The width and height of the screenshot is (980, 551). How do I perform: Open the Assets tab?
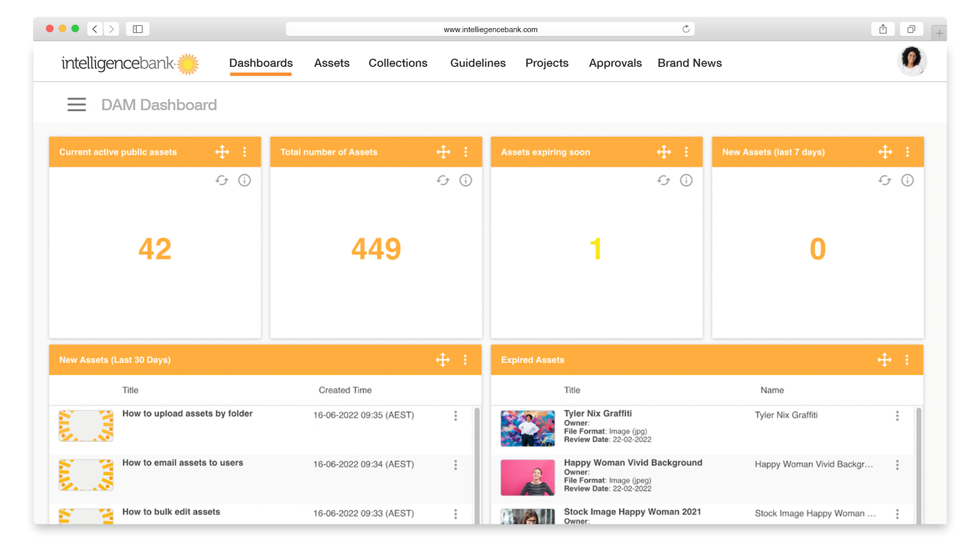pyautogui.click(x=332, y=63)
